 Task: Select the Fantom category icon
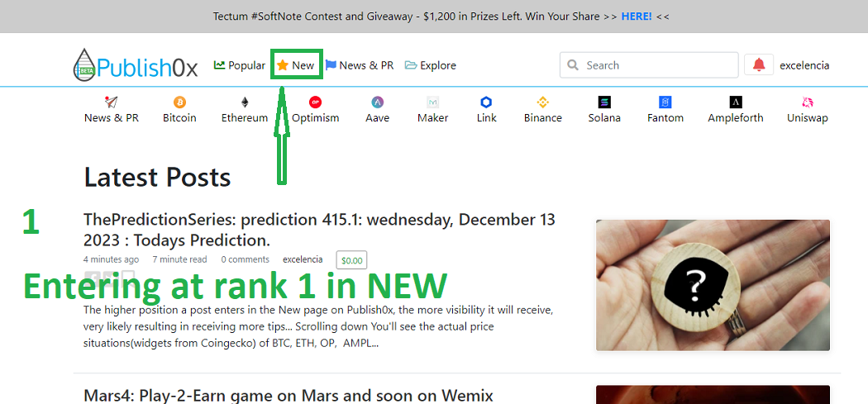[x=665, y=102]
